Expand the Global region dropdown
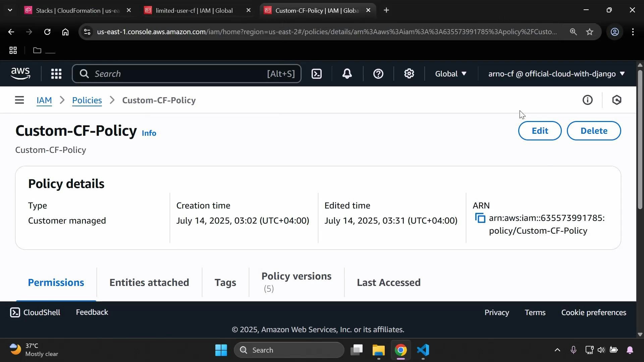Viewport: 644px width, 362px height. [x=450, y=74]
